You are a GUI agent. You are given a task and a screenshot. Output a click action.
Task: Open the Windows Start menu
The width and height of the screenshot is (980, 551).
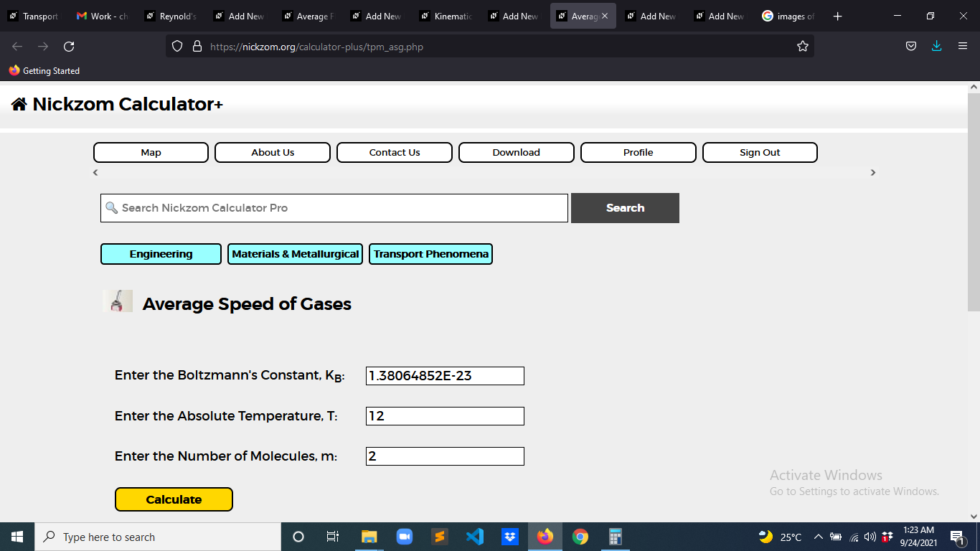(17, 537)
